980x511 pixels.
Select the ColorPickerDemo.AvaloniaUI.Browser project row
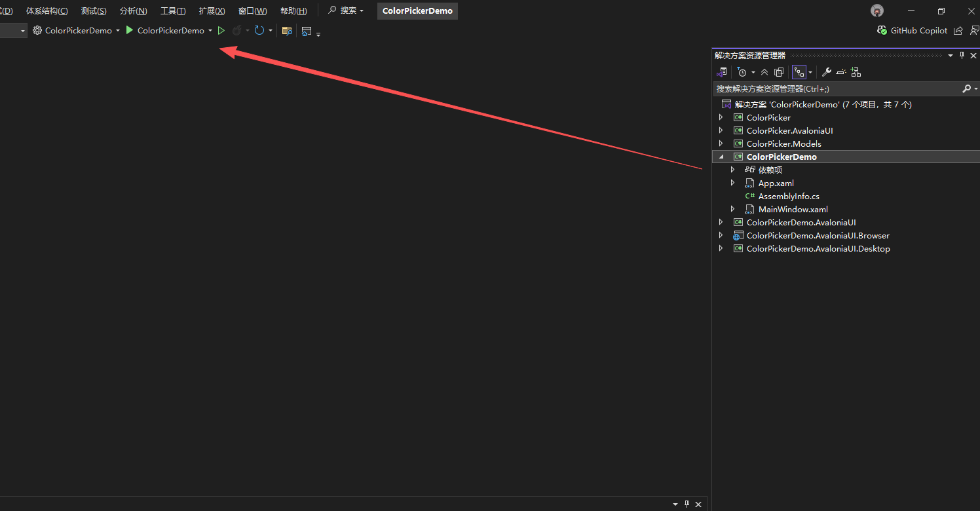[845, 235]
